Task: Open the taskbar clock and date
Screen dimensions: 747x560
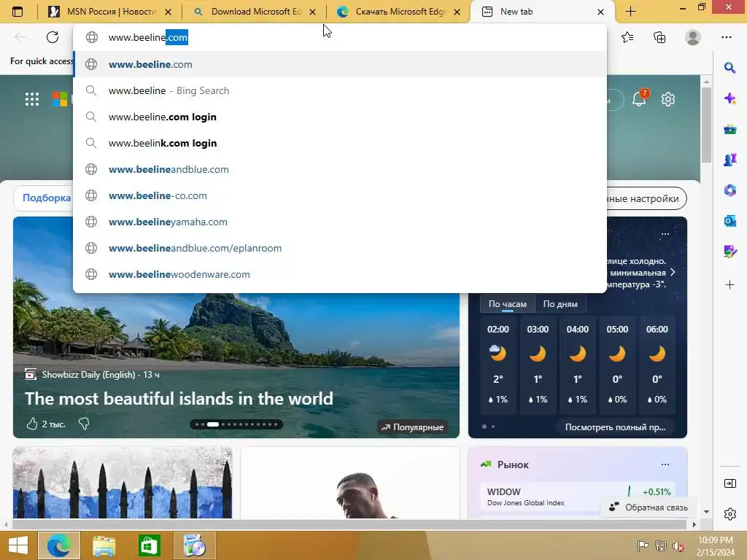Action: [x=715, y=546]
